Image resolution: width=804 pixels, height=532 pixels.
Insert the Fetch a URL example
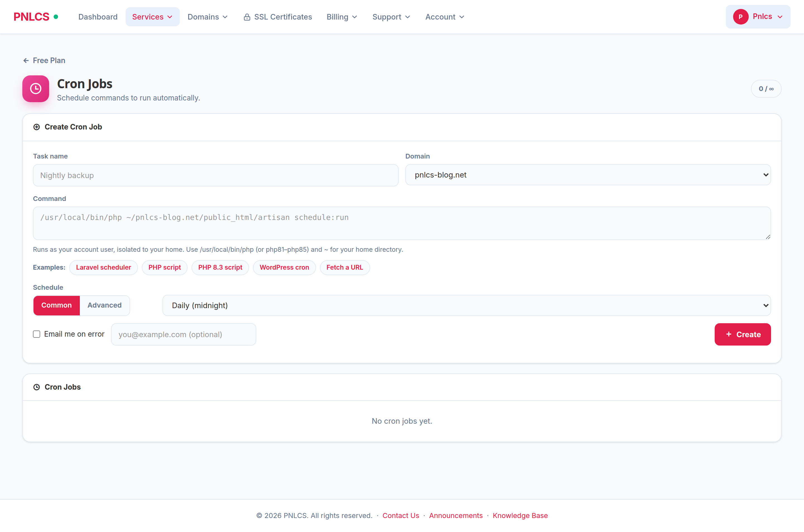[x=345, y=267]
